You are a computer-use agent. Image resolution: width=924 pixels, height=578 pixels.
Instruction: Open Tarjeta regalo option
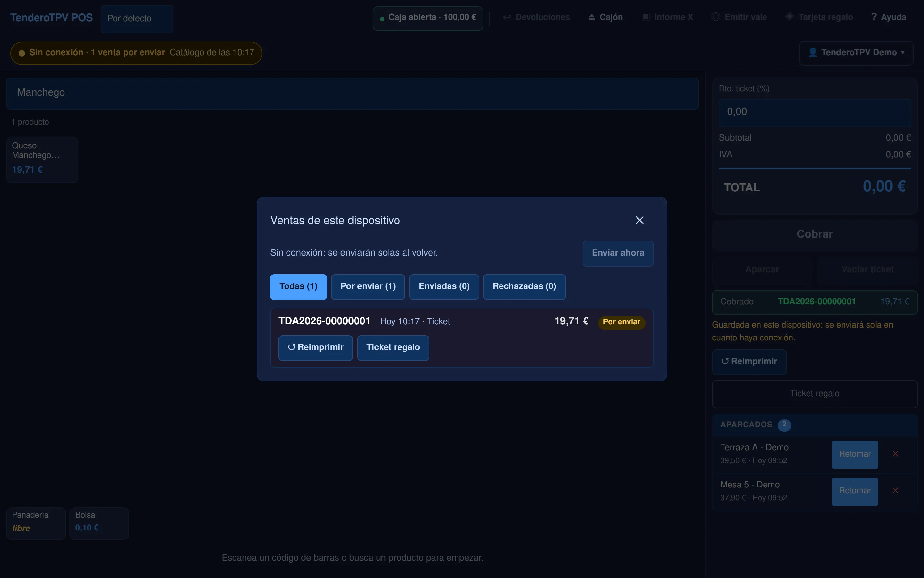(819, 17)
